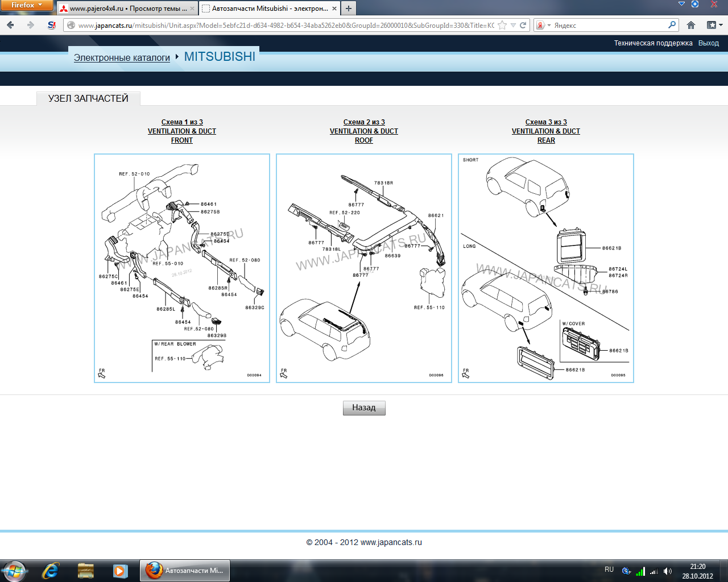
Task: Select the УЗЕЛ ЗАПЧАСТЕЙ tab
Action: (88, 98)
